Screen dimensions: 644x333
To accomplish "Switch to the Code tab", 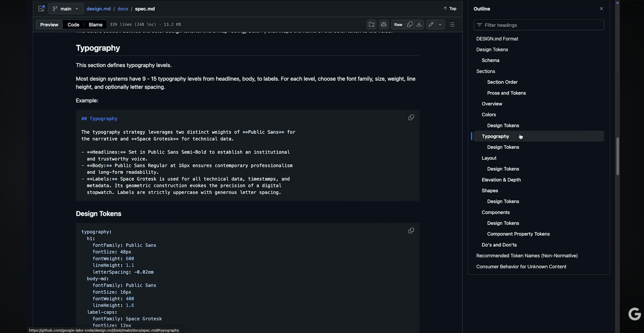I will (x=73, y=25).
